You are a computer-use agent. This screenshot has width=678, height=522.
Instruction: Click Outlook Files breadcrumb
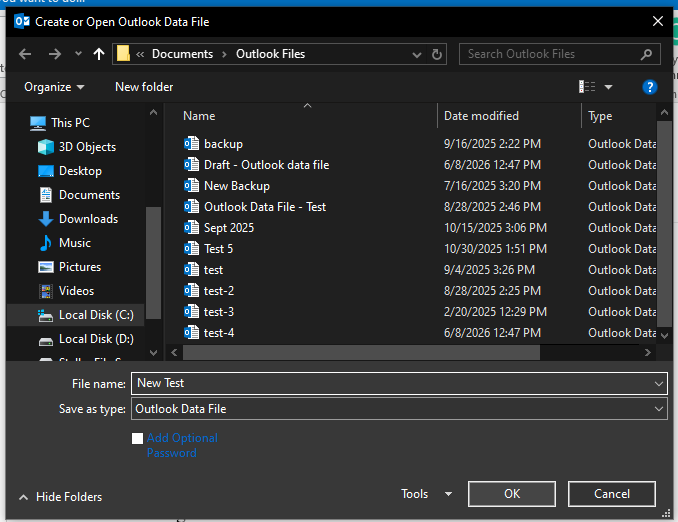tap(270, 54)
